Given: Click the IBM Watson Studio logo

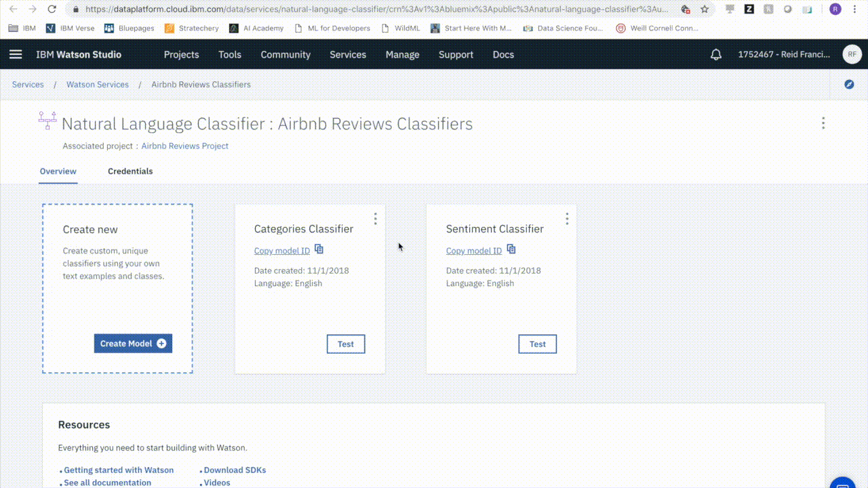Looking at the screenshot, I should tap(79, 54).
